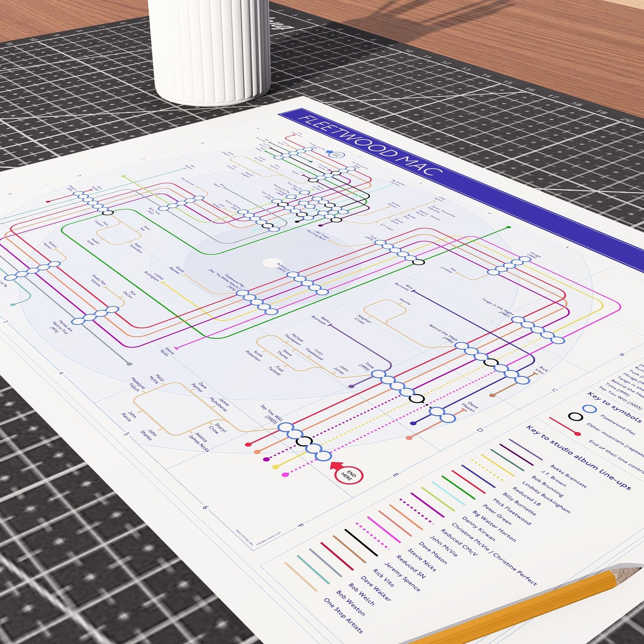644x644 pixels.
Task: Click the 'Nick DeCaro' musician label
Action: (x=129, y=294)
